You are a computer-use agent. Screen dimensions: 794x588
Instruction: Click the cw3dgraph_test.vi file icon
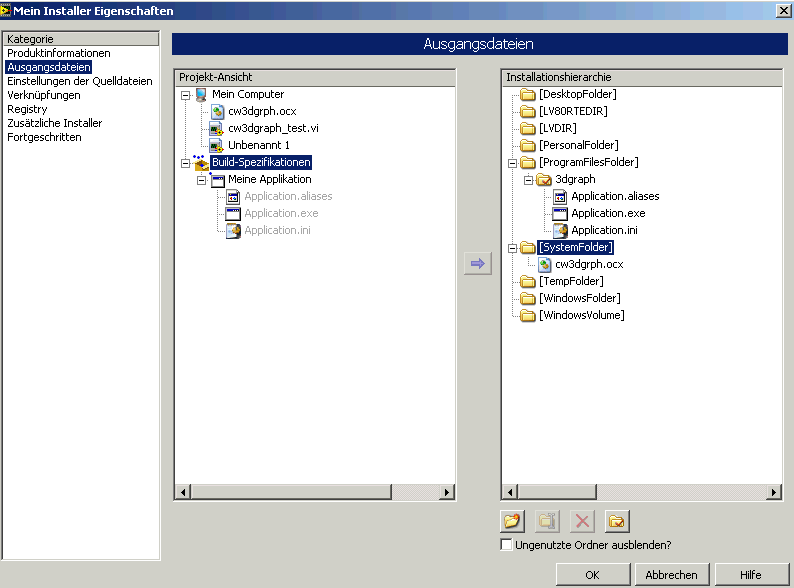click(217, 129)
